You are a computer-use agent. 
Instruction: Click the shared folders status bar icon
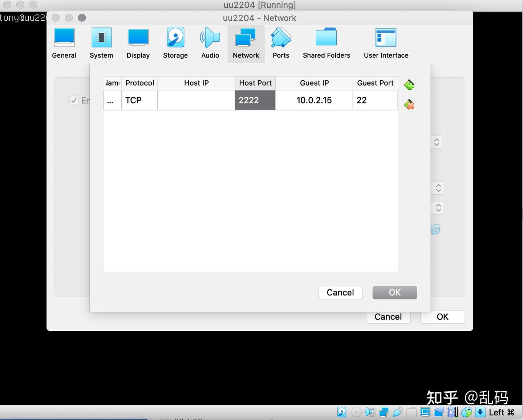[x=411, y=412]
